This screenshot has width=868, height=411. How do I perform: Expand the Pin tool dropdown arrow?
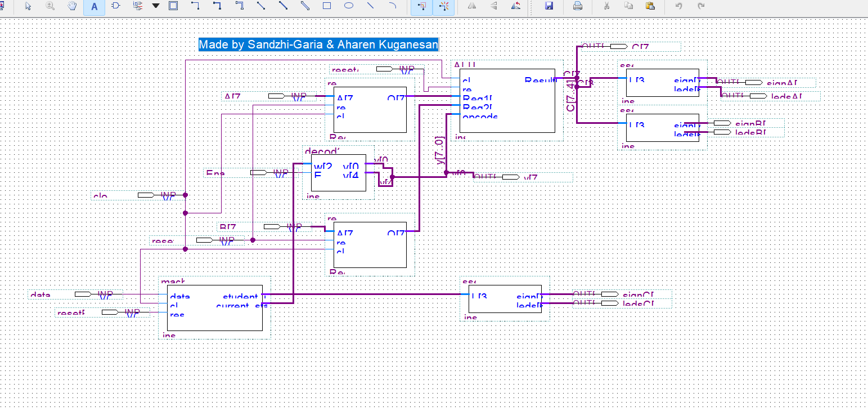pyautogui.click(x=156, y=6)
